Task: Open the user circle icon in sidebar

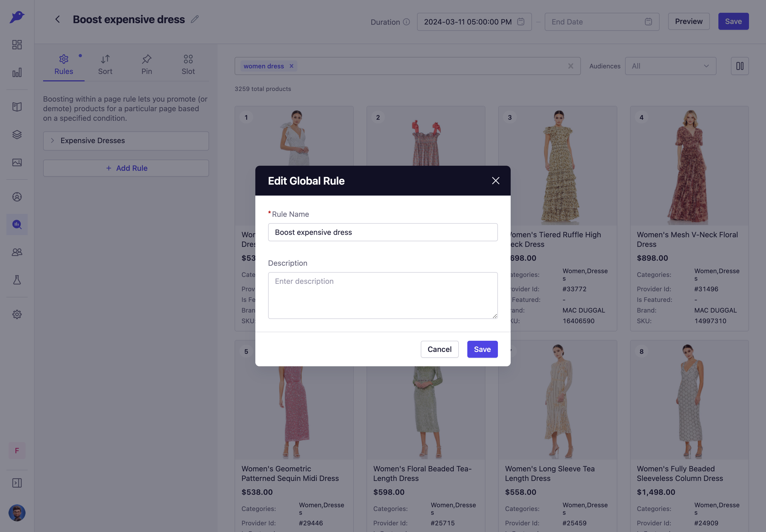Action: (x=17, y=197)
